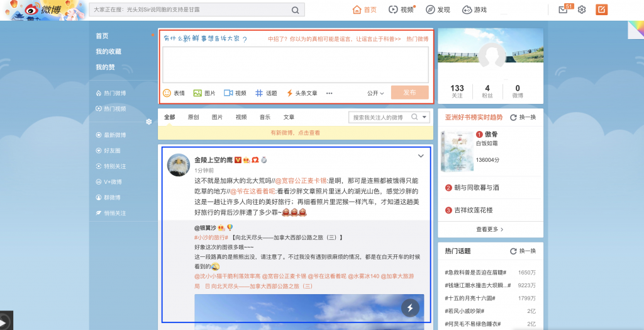The height and width of the screenshot is (330, 644).
Task: Switch to 全部 feed tab
Action: (x=170, y=117)
